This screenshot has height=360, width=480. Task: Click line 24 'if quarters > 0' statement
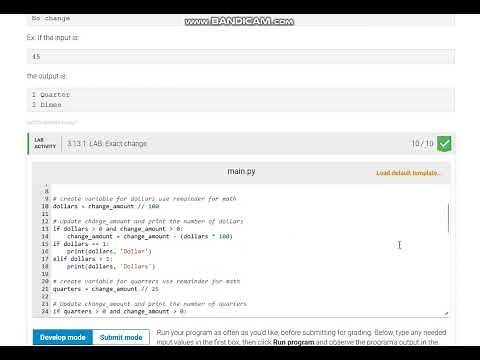click(119, 311)
